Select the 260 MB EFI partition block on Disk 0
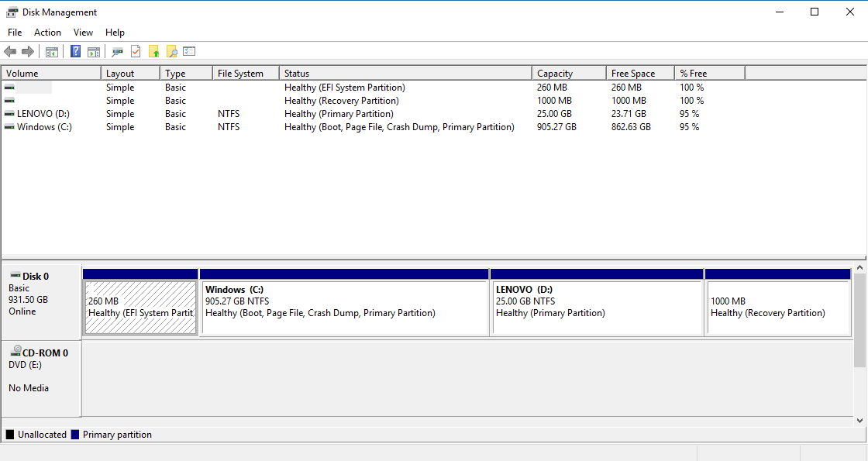This screenshot has height=461, width=868. 140,307
